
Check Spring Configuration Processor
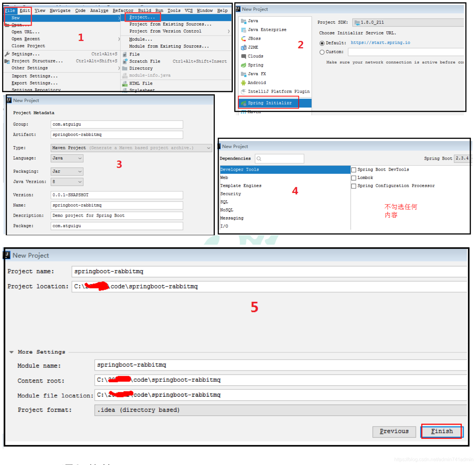pyautogui.click(x=354, y=186)
